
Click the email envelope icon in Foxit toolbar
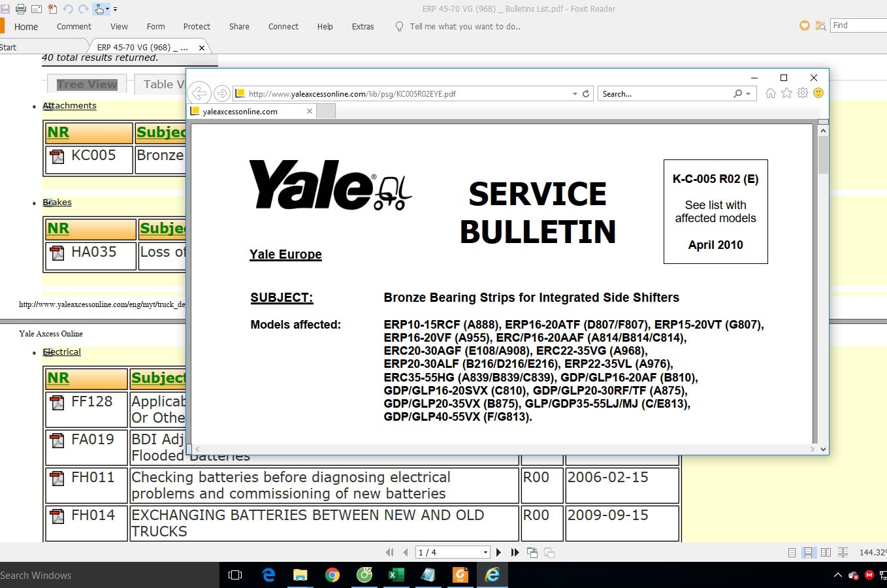click(37, 9)
